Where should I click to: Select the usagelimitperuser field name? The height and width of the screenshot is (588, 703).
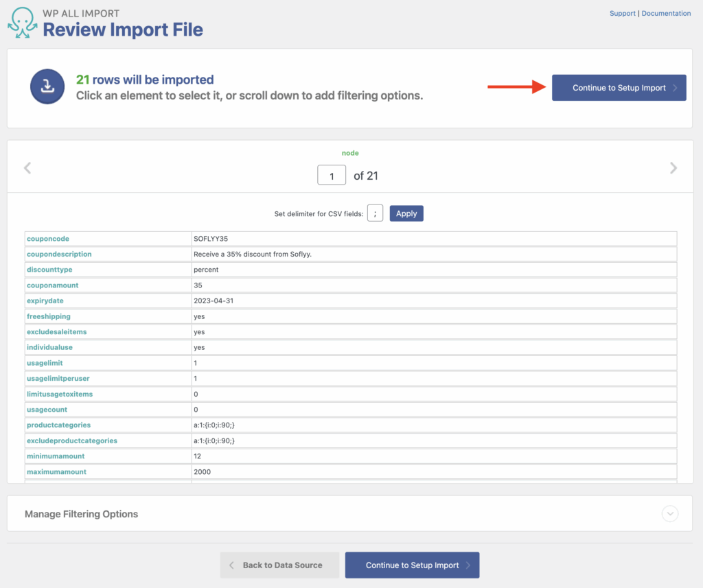(x=58, y=378)
